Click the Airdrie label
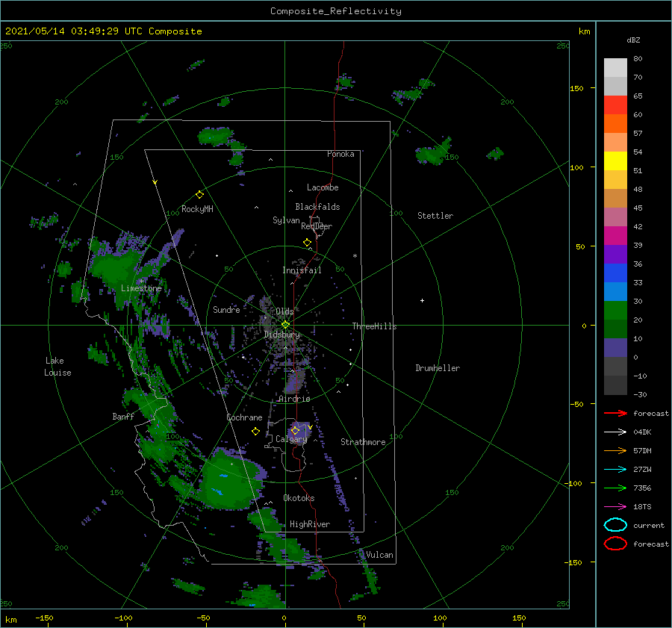The width and height of the screenshot is (672, 628). (294, 399)
